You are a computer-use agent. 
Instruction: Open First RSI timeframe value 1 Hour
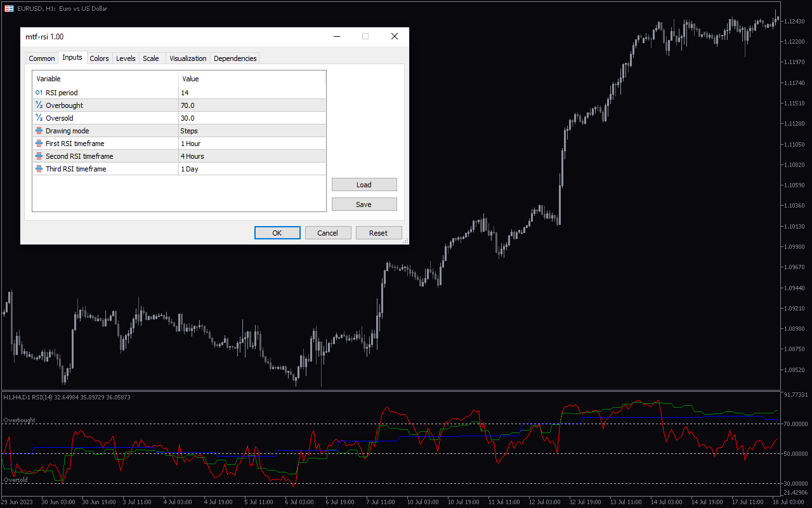pyautogui.click(x=252, y=144)
